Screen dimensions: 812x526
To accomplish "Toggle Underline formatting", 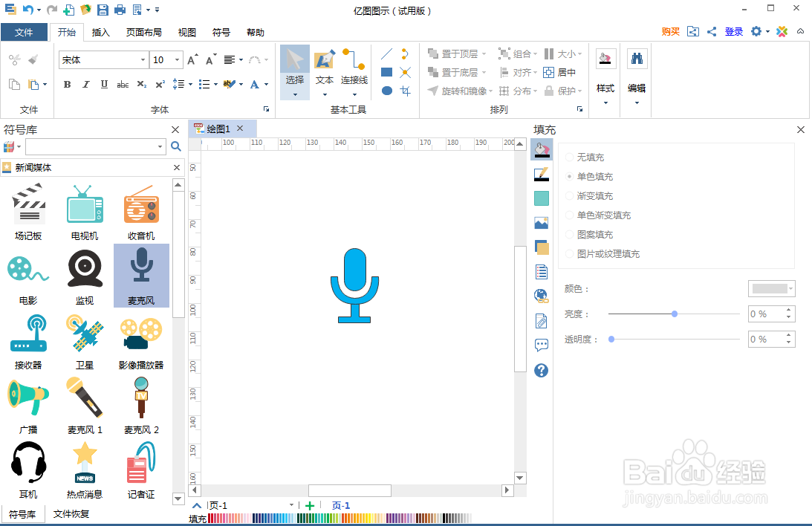I will [104, 85].
